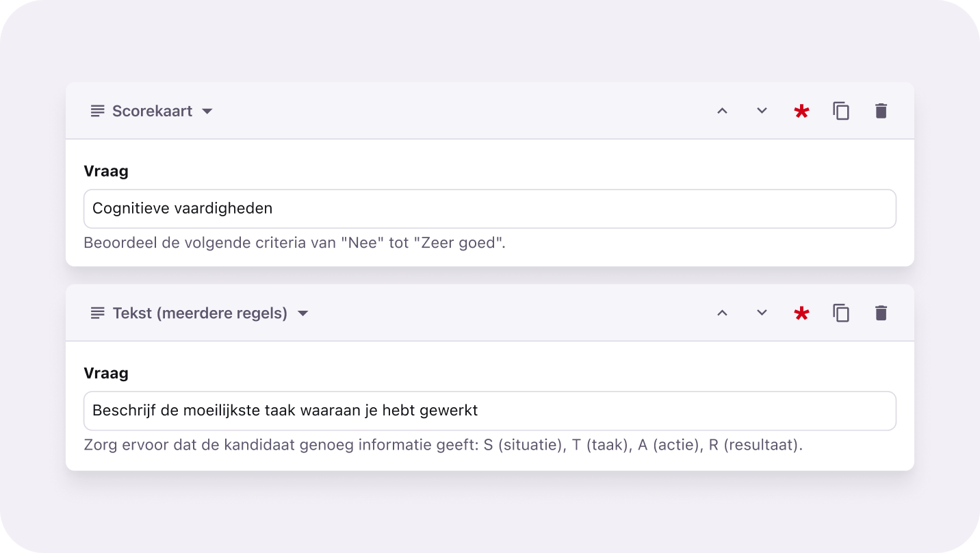Delete the Tekst (meerdere regels) question with trash icon
The image size is (980, 553).
[881, 313]
